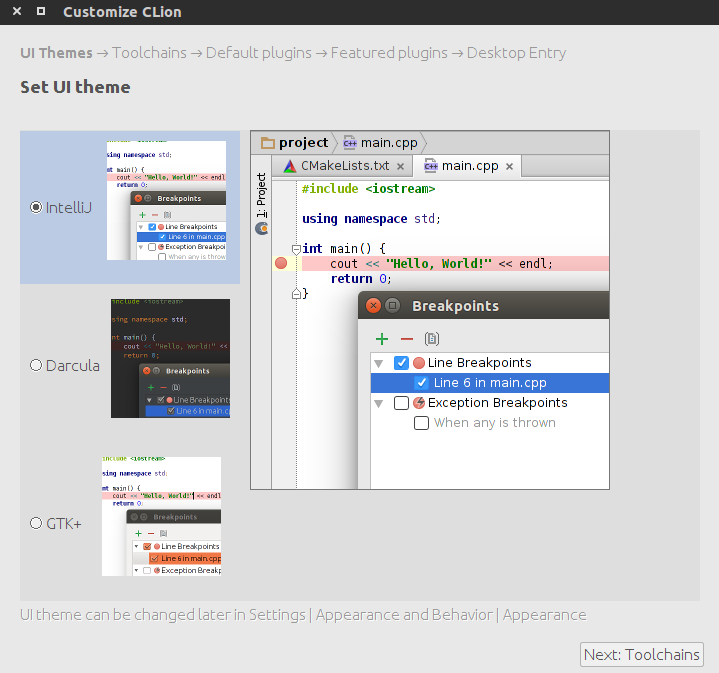The height and width of the screenshot is (673, 719).
Task: Uncheck the Line Breakpoints checkbox
Action: 401,363
